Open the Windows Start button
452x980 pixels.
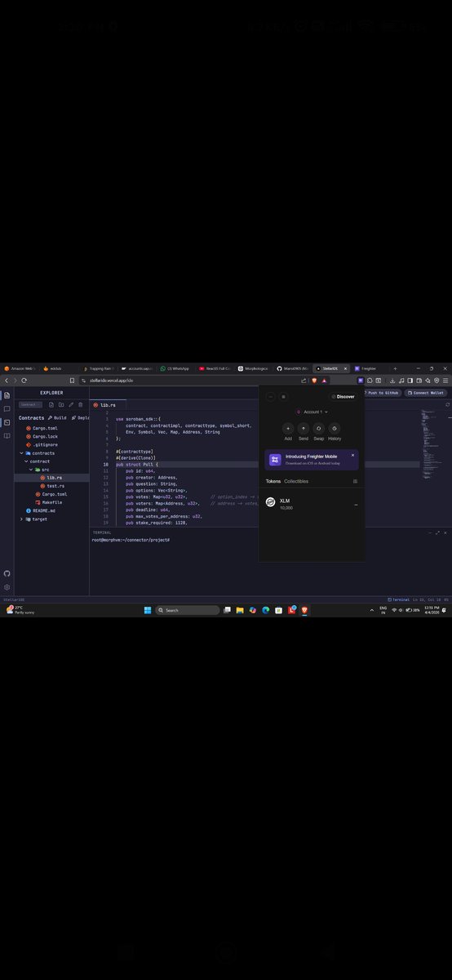click(148, 610)
